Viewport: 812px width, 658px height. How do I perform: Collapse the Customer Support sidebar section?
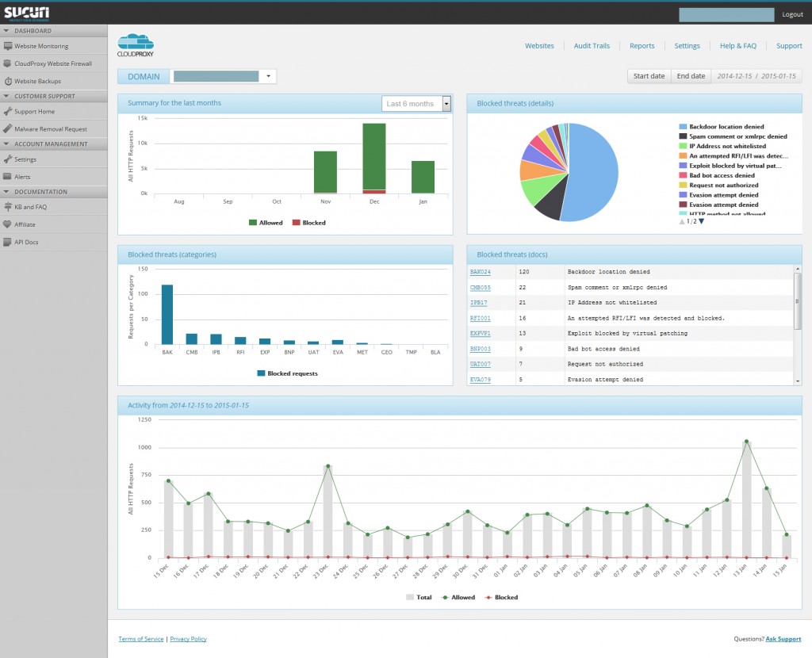tap(7, 96)
